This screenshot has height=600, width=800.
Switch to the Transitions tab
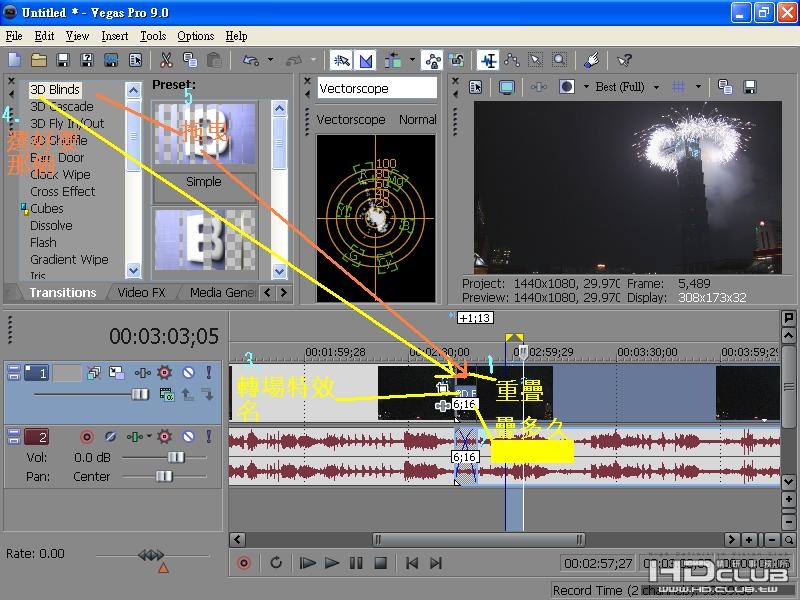pos(63,292)
